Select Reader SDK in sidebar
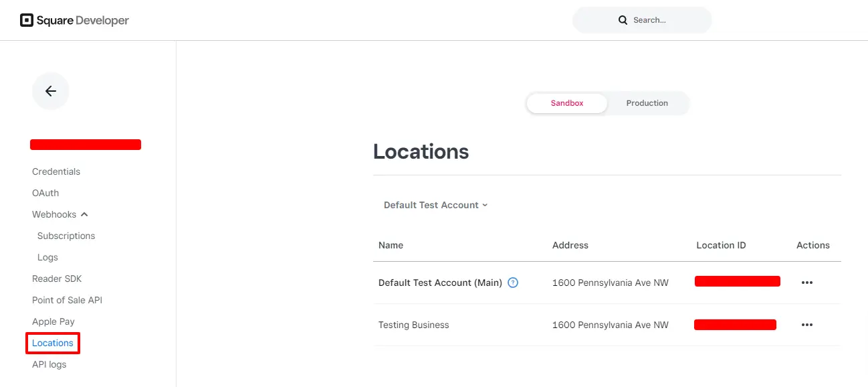This screenshot has height=387, width=868. point(57,279)
